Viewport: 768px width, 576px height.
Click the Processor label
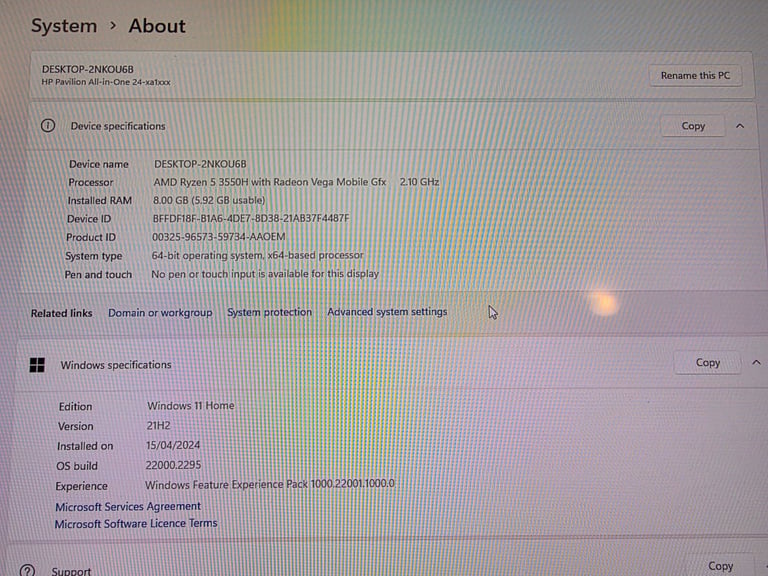pos(91,182)
